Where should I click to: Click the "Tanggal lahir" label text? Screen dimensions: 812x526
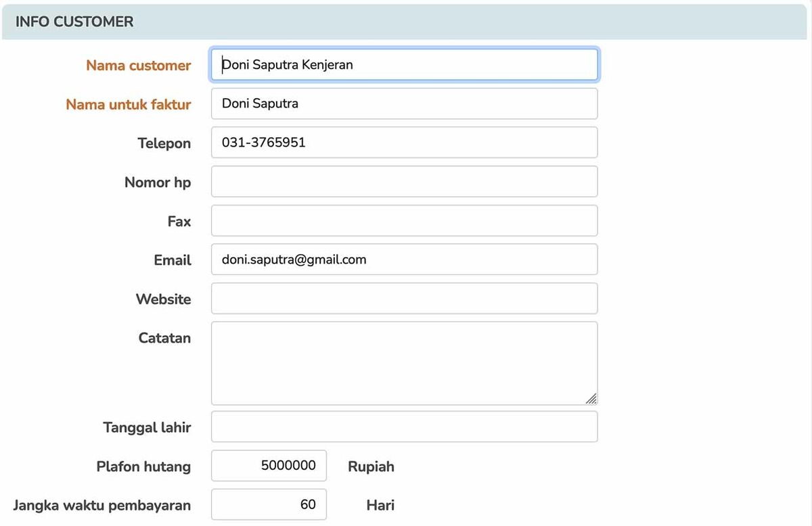pyautogui.click(x=147, y=427)
